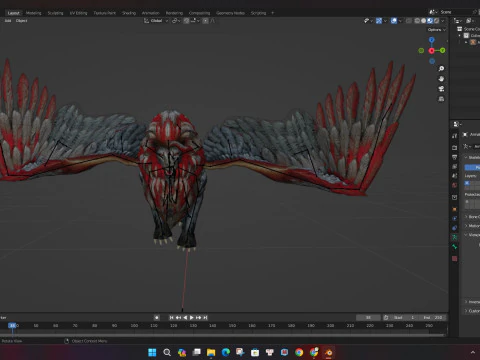Open the viewport shading options dropdown

pos(443,21)
